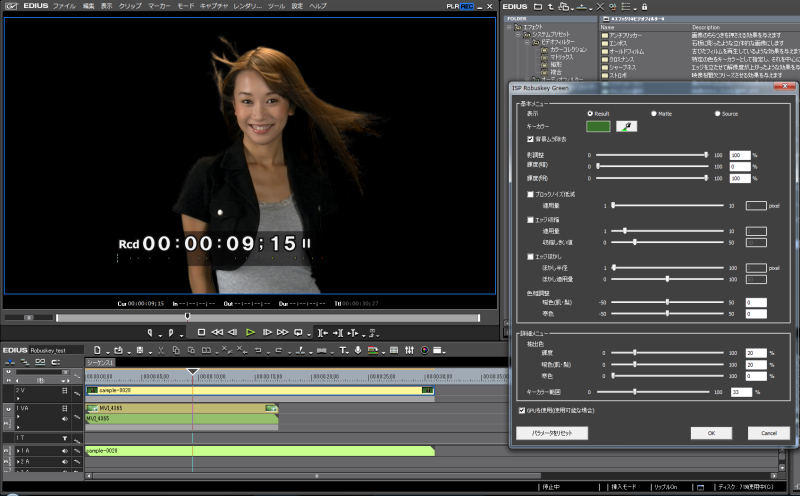Click the folder icon in effect palette toolbar
The width and height of the screenshot is (800, 496).
[538, 7]
